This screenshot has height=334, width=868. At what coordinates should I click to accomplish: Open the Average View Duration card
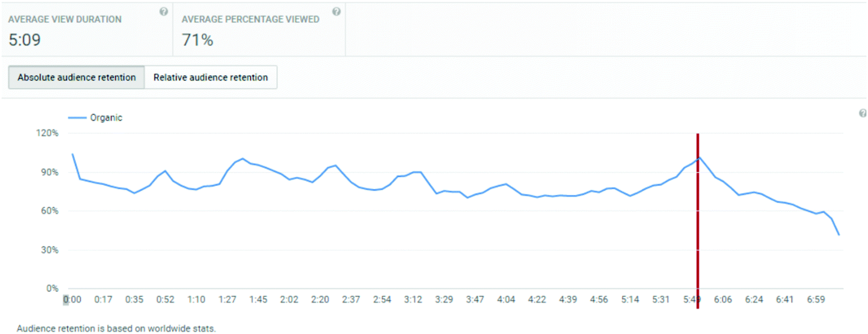[87, 30]
